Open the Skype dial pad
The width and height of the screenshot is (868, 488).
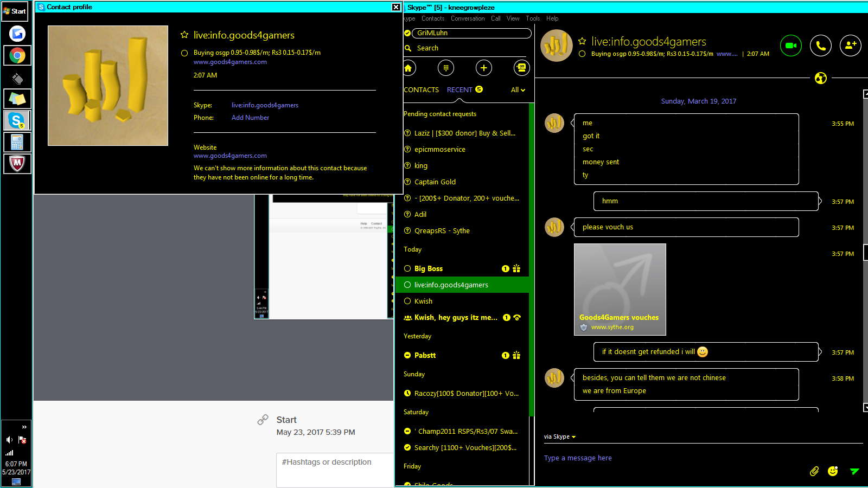point(446,68)
